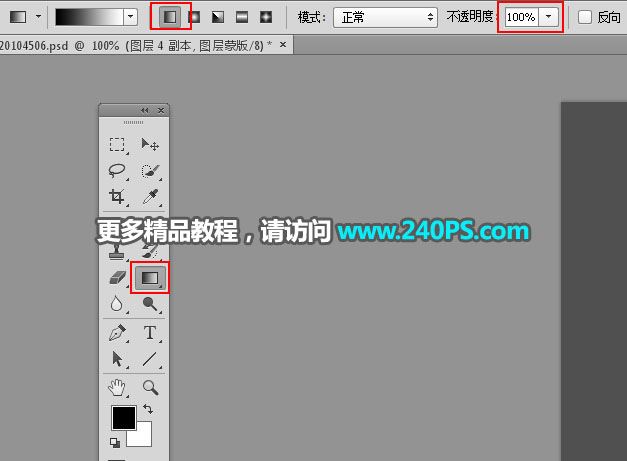This screenshot has width=627, height=461.
Task: Choose the Linear Gradient style
Action: [170, 17]
